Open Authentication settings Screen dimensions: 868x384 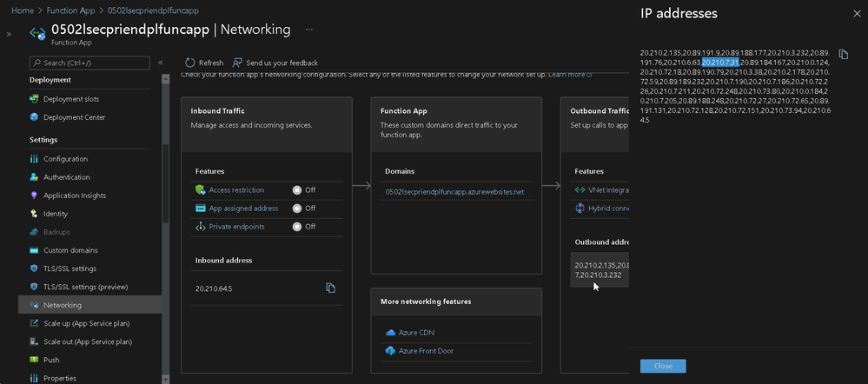tap(66, 177)
